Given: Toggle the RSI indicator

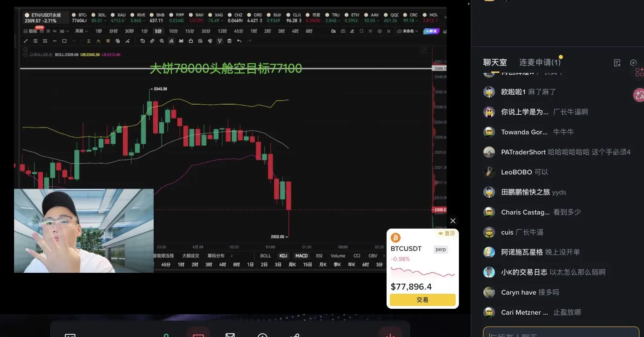Looking at the screenshot, I should click(319, 256).
